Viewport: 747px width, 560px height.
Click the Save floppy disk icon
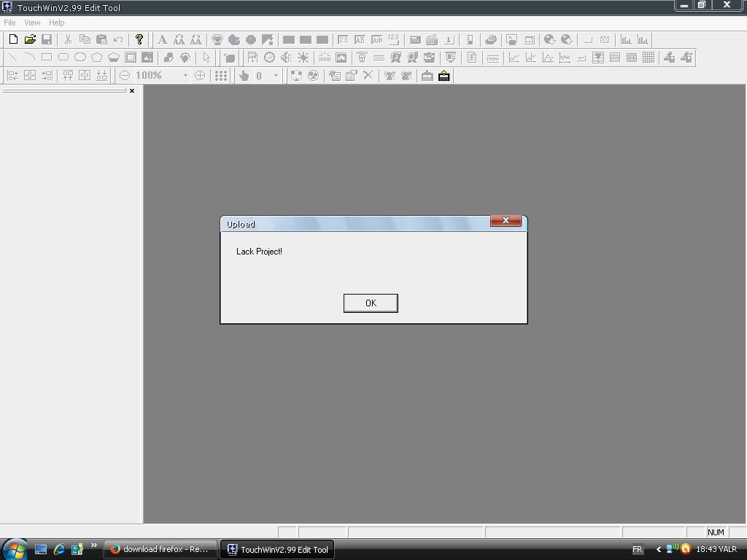pos(47,39)
